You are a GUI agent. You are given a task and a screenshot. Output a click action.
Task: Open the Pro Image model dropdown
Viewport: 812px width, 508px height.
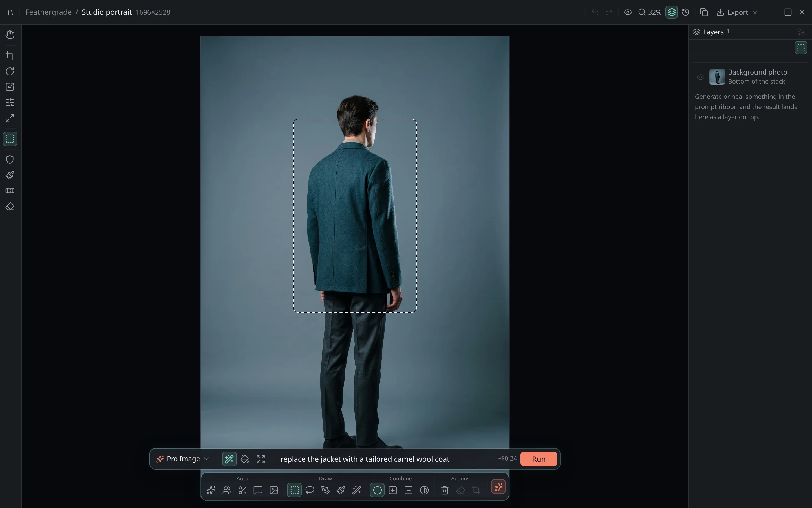click(183, 459)
